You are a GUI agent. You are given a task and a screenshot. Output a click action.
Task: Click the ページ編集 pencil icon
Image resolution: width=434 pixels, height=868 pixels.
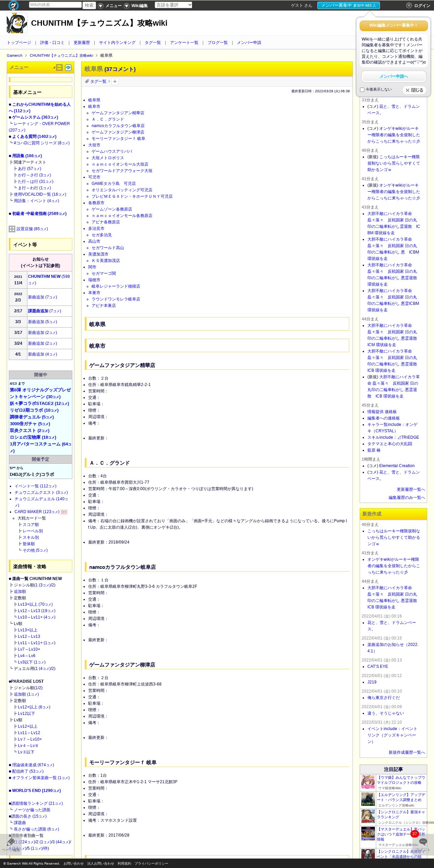click(x=11, y=842)
